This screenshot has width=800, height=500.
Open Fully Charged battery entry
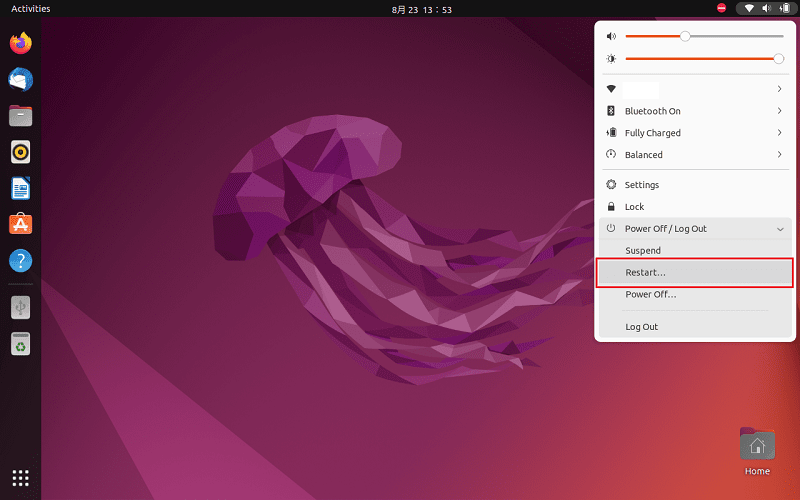pyautogui.click(x=695, y=133)
